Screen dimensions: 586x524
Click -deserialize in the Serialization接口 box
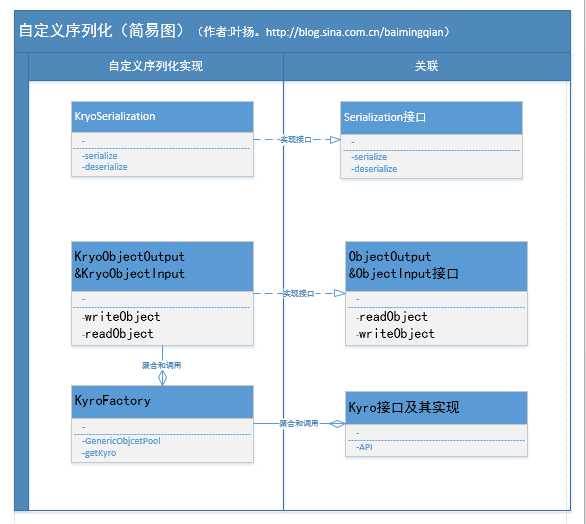pos(374,169)
